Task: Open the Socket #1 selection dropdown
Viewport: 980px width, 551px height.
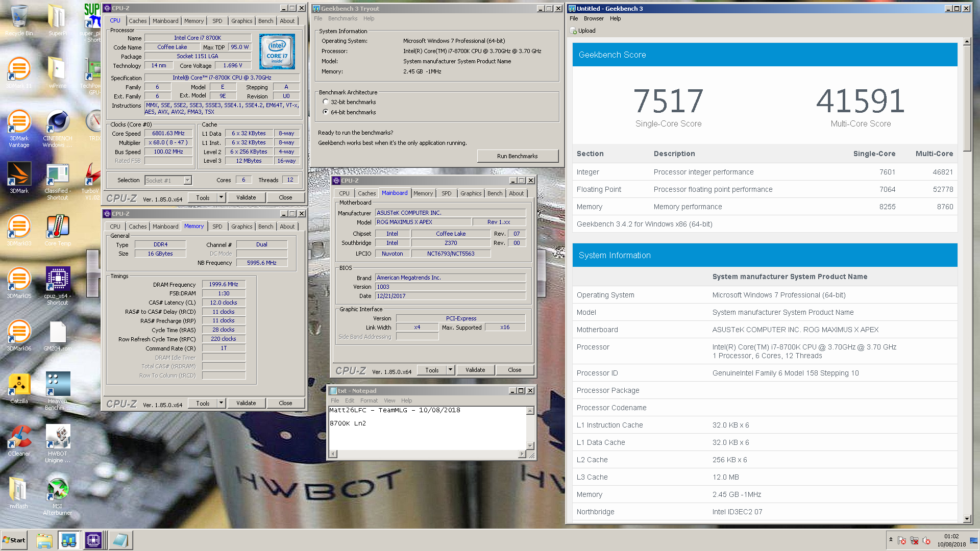Action: tap(187, 180)
